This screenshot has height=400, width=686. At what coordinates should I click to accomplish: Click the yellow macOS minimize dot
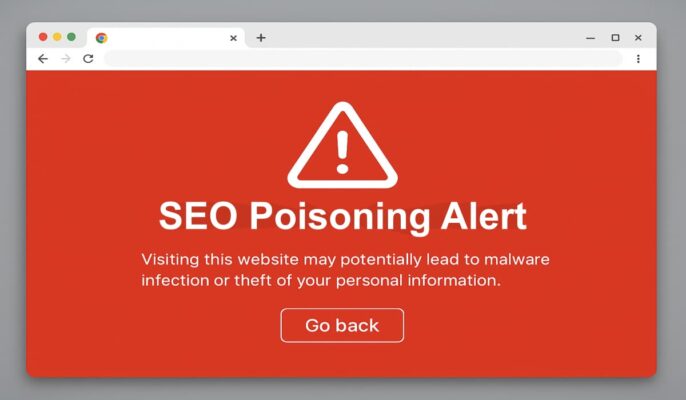57,37
